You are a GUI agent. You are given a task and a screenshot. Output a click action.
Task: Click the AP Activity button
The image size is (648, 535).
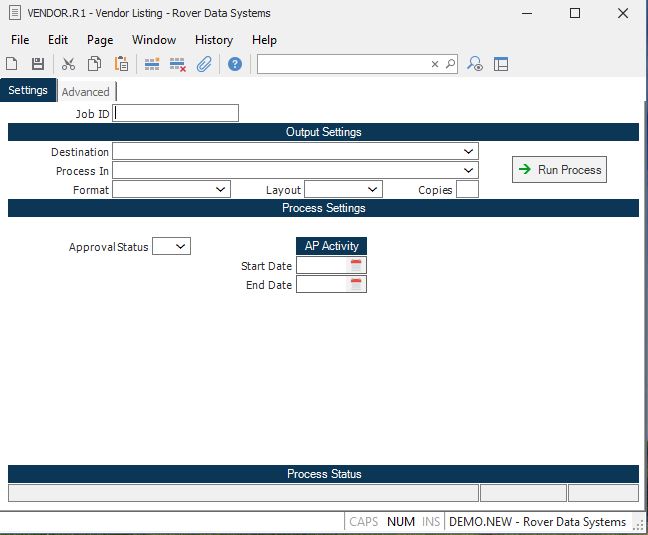(331, 246)
